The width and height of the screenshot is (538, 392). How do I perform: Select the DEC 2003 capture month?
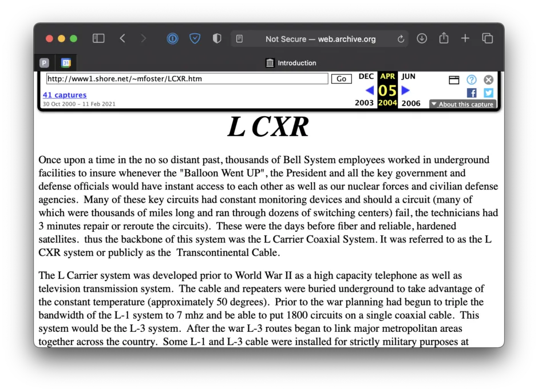(366, 77)
